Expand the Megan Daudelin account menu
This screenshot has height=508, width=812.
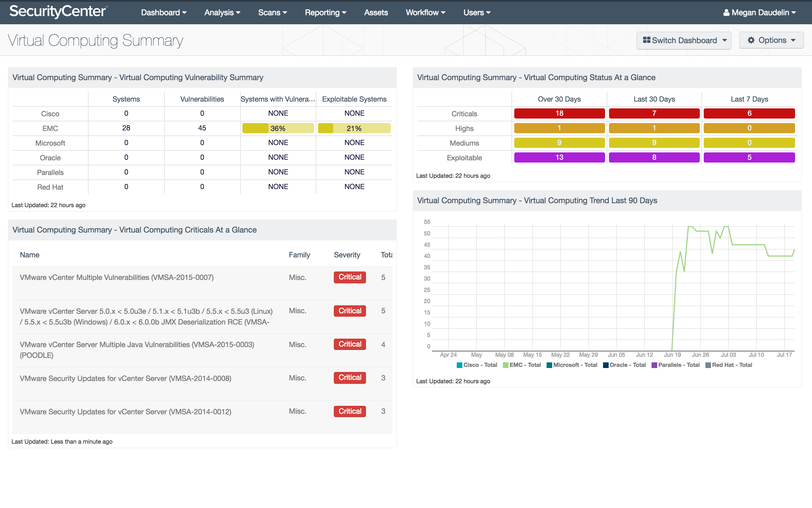point(760,12)
